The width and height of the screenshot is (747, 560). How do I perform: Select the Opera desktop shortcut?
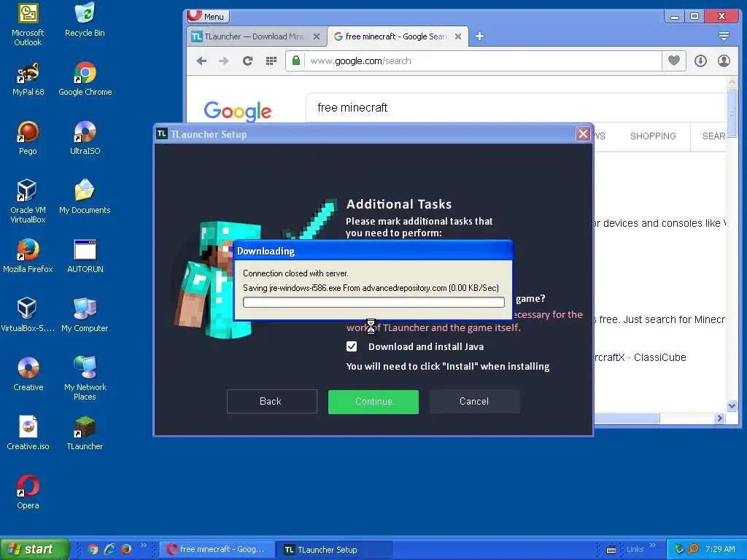(x=28, y=492)
